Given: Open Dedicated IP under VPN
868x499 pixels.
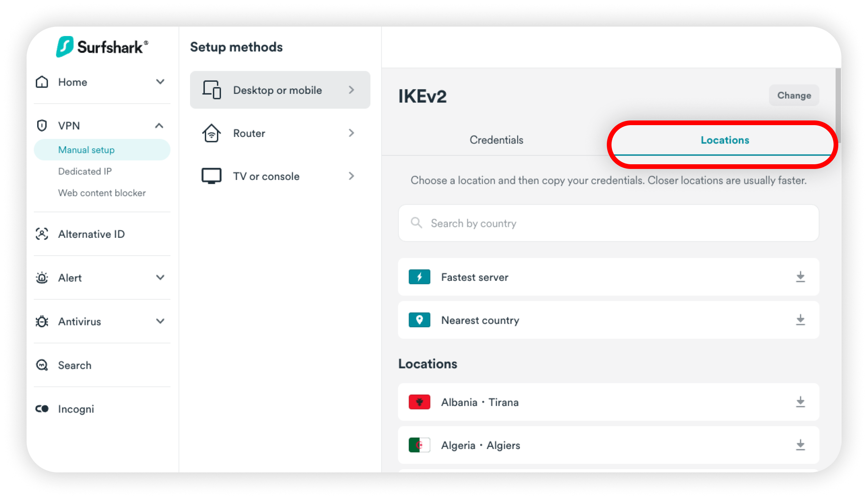Looking at the screenshot, I should [x=85, y=171].
